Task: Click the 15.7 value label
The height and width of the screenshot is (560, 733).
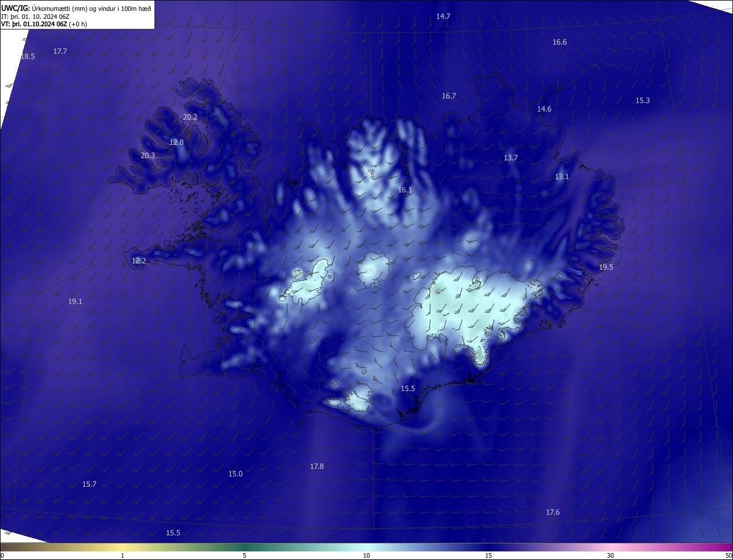Action: (89, 484)
